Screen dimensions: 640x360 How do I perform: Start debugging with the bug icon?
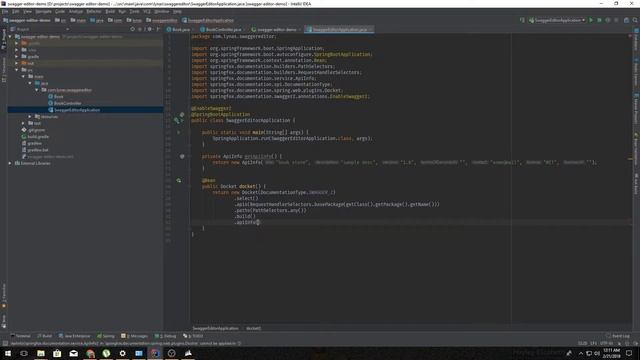pyautogui.click(x=599, y=20)
